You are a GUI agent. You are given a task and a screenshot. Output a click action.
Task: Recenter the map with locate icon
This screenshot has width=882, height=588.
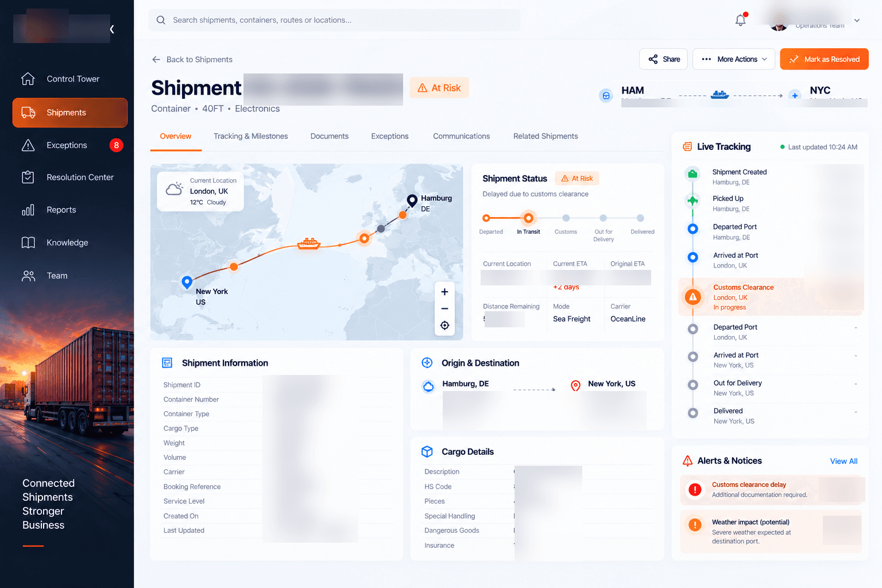click(x=444, y=326)
